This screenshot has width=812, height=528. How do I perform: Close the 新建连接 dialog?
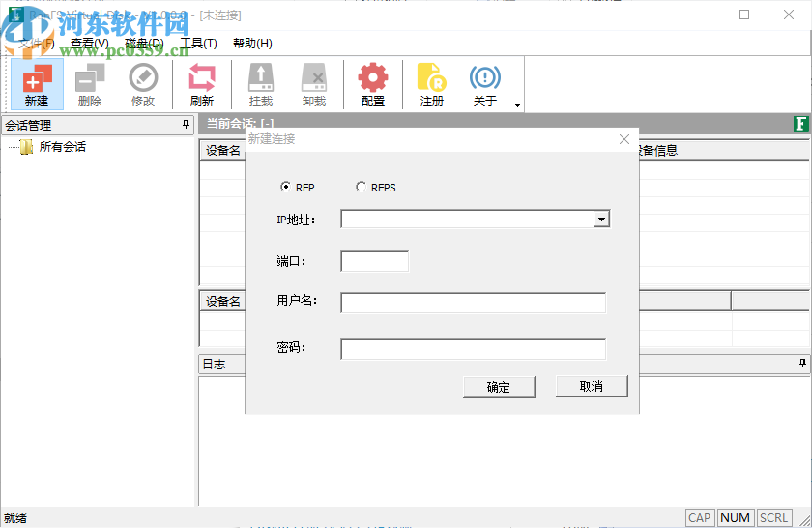pos(624,139)
